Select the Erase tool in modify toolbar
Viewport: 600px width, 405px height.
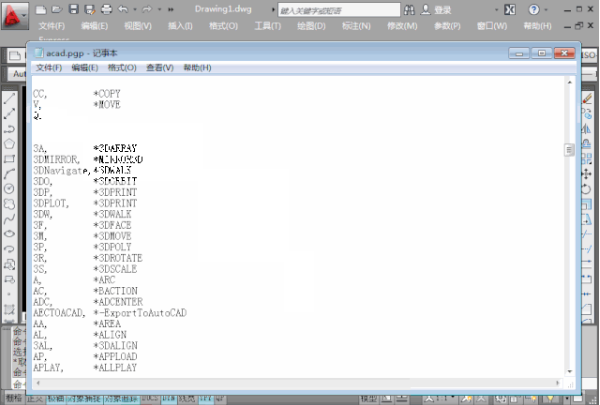coord(587,99)
